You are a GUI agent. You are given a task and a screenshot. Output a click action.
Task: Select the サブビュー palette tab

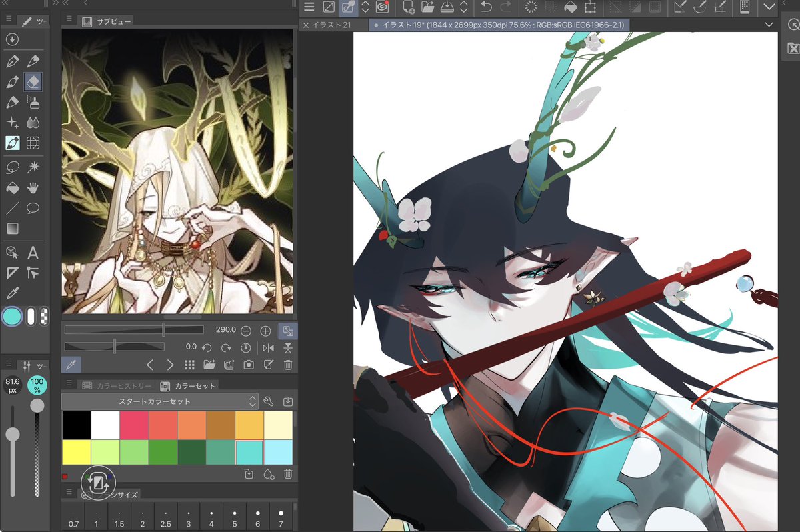107,21
